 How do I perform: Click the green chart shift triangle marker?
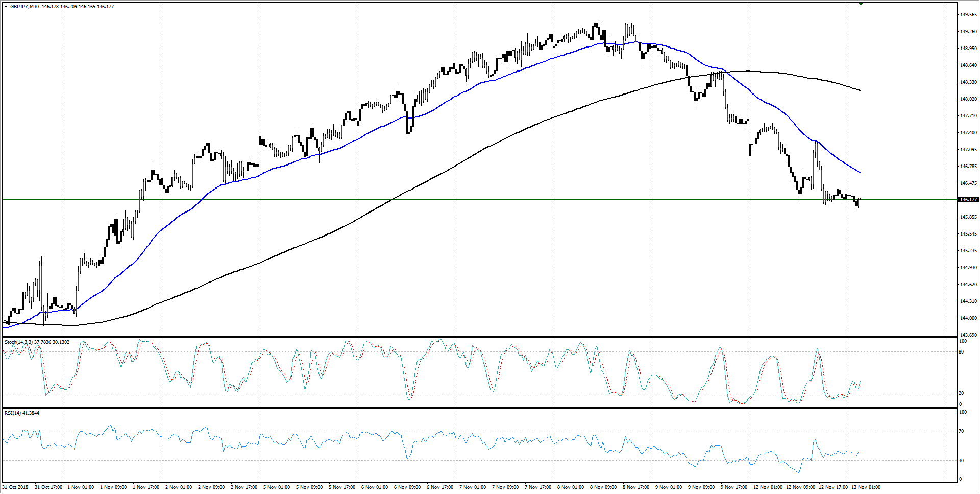[x=861, y=4]
